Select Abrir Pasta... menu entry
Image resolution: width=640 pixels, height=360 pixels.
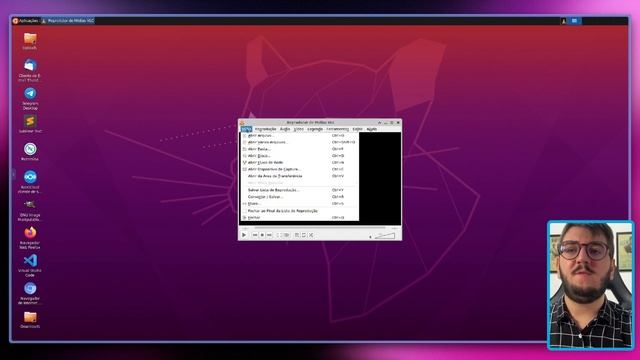299,149
